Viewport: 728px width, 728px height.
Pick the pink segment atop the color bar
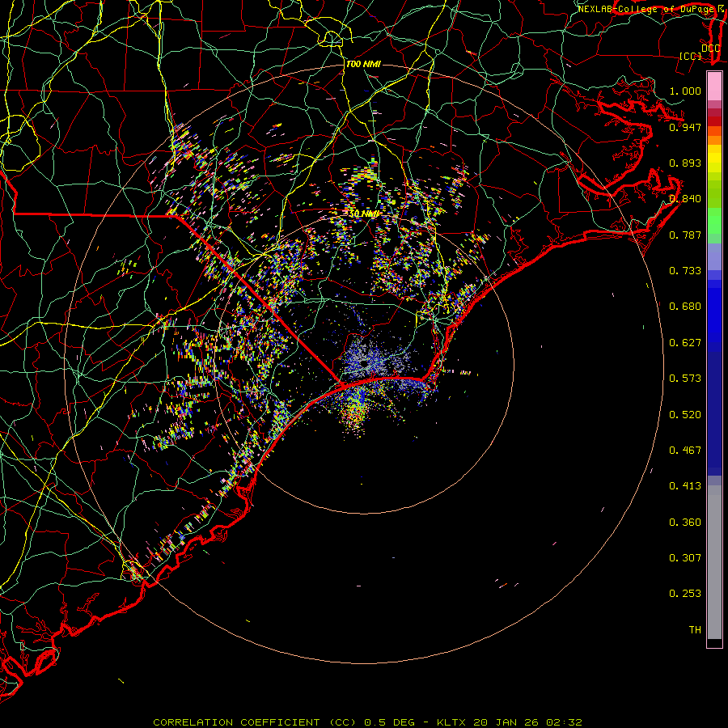pos(714,86)
